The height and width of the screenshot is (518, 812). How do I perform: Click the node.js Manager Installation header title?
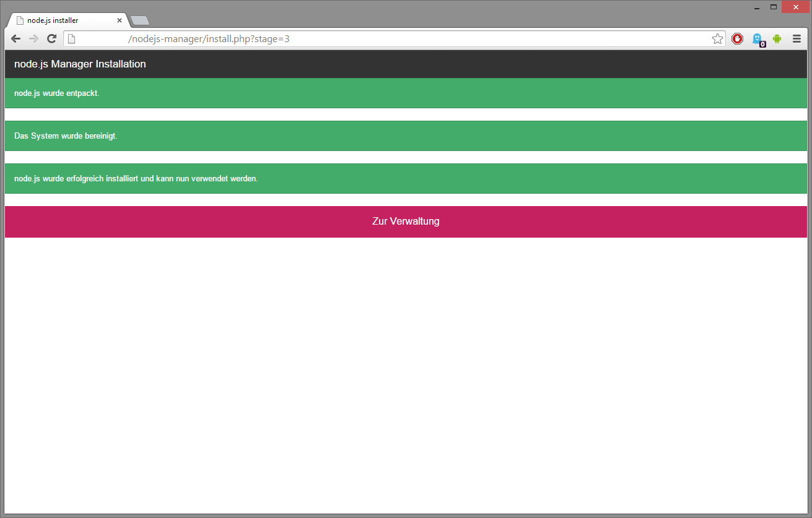point(80,64)
